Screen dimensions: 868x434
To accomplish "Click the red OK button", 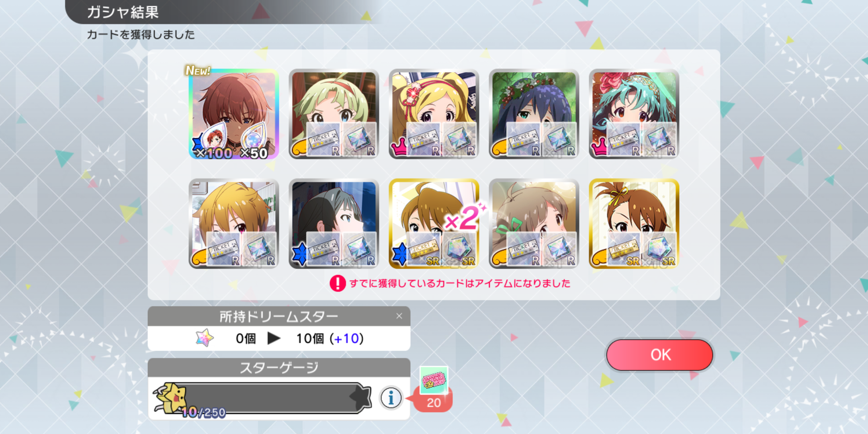I will pos(659,355).
